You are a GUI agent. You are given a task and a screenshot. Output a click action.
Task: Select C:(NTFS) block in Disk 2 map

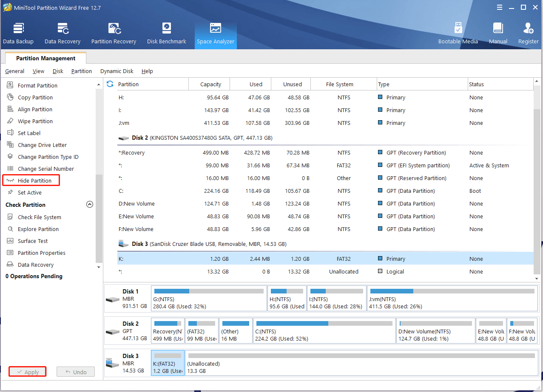324,331
